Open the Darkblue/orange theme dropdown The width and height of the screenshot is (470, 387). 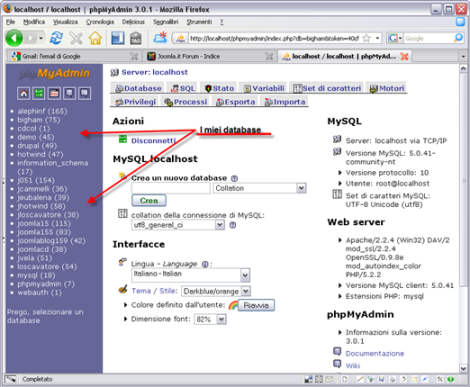click(216, 291)
